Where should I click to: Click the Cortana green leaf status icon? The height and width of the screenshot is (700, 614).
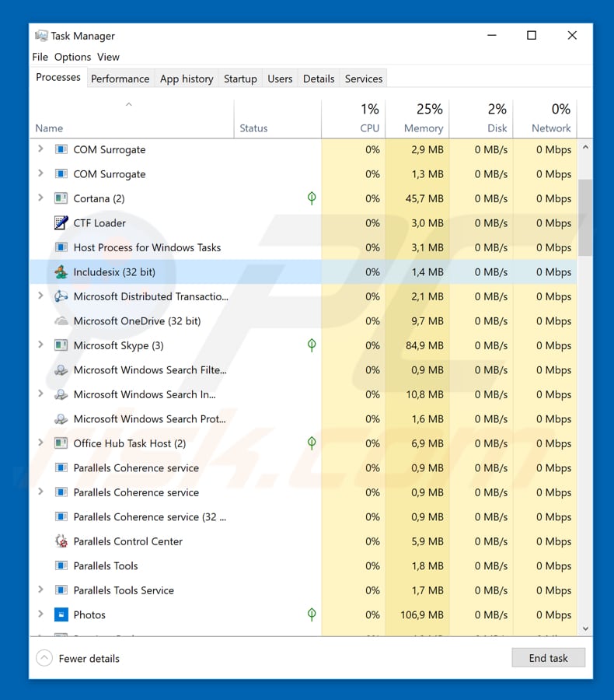coord(312,198)
